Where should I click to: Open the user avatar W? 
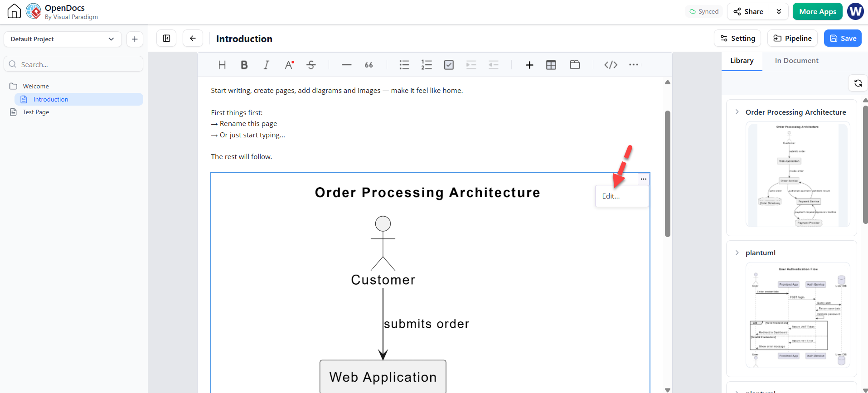tap(855, 11)
